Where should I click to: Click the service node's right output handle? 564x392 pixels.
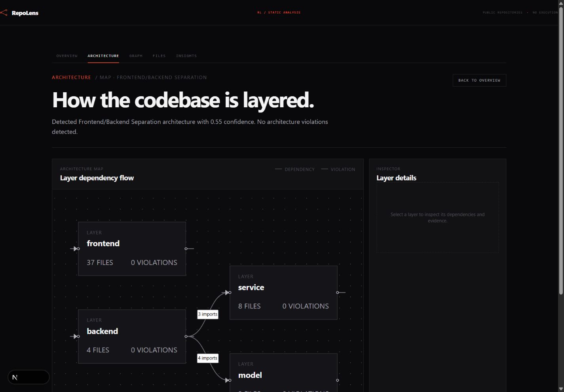point(338,293)
